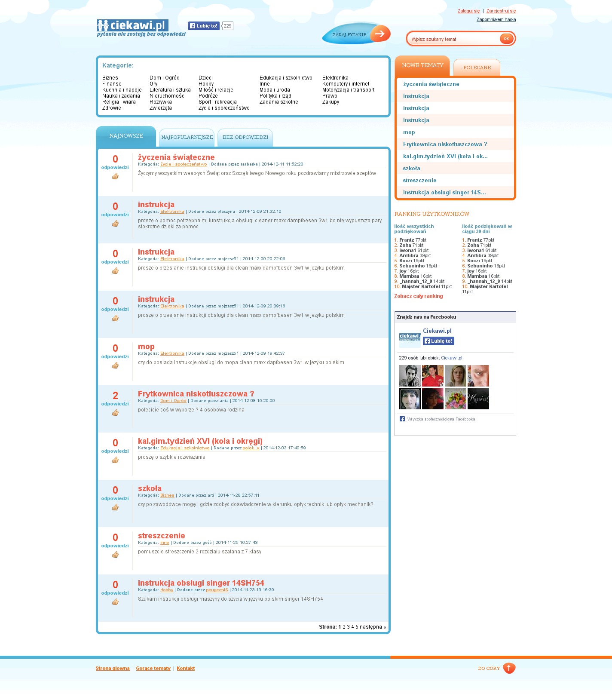Viewport: 612px width, 700px height.
Task: Open 'Zapomniałem hasła' link
Action: coord(496,20)
